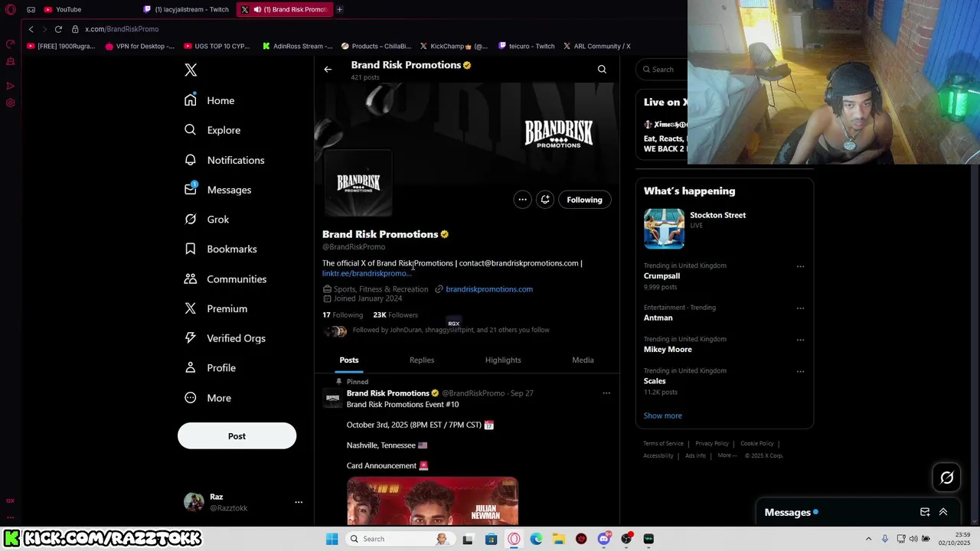Open KickChamp bookmark
This screenshot has width=980, height=551.
(x=452, y=46)
